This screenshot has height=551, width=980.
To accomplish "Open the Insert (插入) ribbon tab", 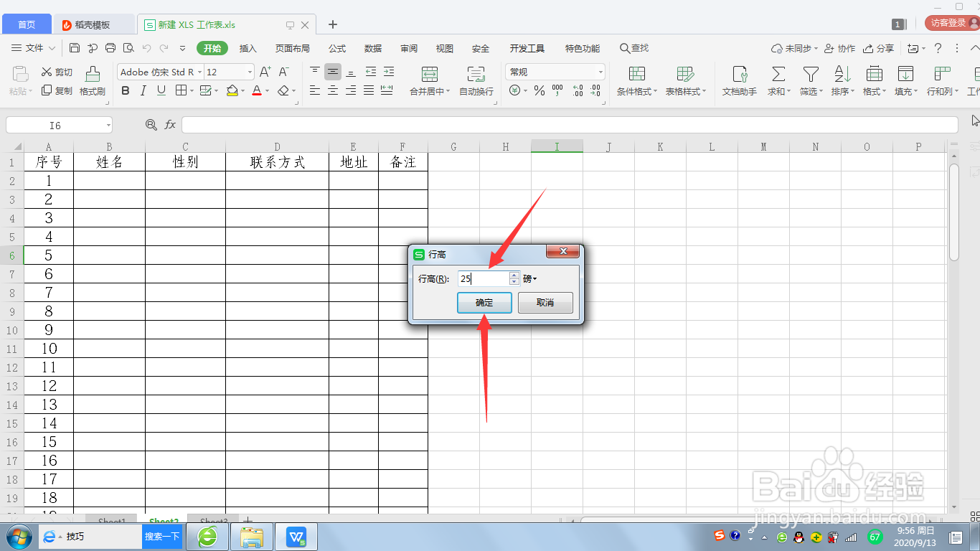I will point(248,48).
